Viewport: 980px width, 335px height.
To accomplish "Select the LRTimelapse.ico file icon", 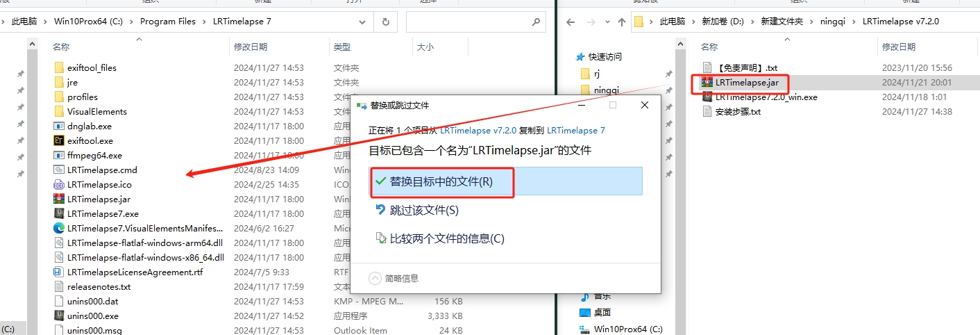I will pyautogui.click(x=59, y=184).
